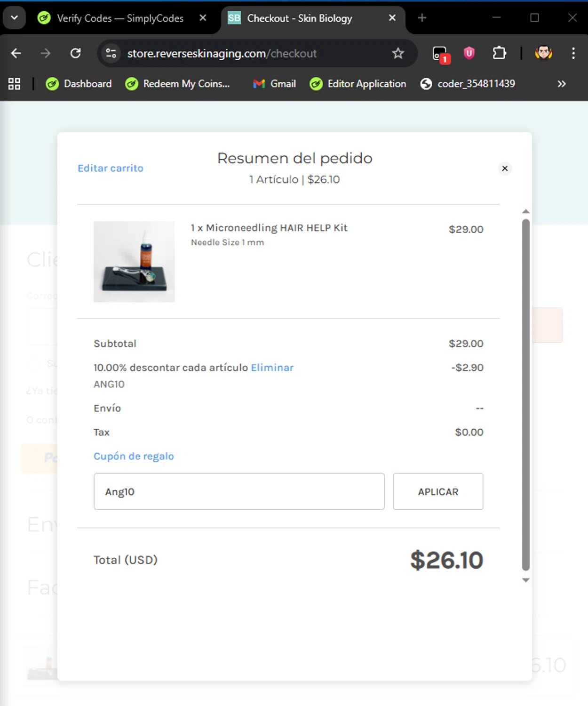Click the Tax $0.00 value

469,432
